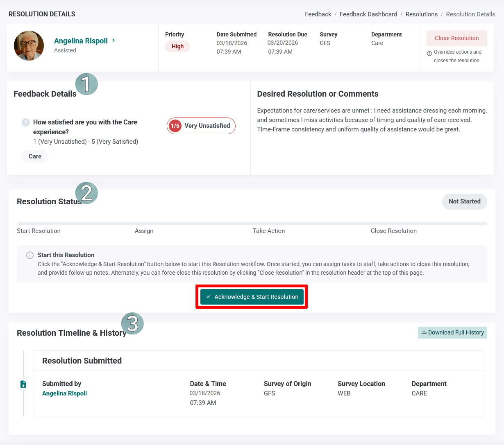Screen dimensions: 504x445
Task: Click the Assisted label under name
Action: 65,50
